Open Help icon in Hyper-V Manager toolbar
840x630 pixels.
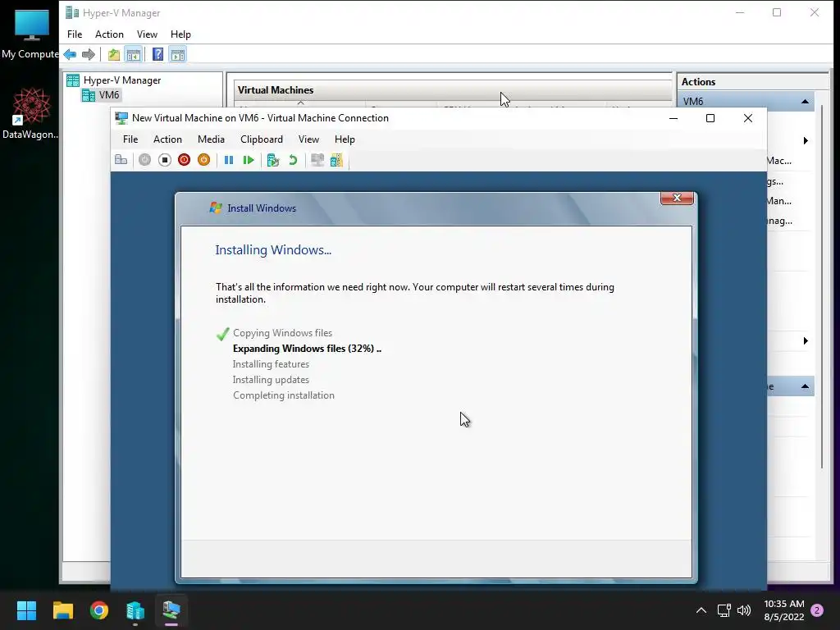click(x=158, y=54)
